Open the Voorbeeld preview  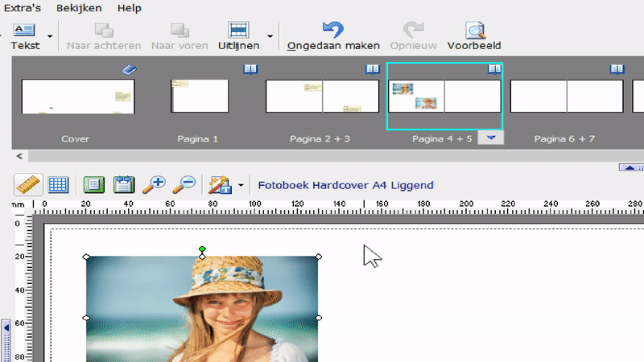click(x=475, y=36)
